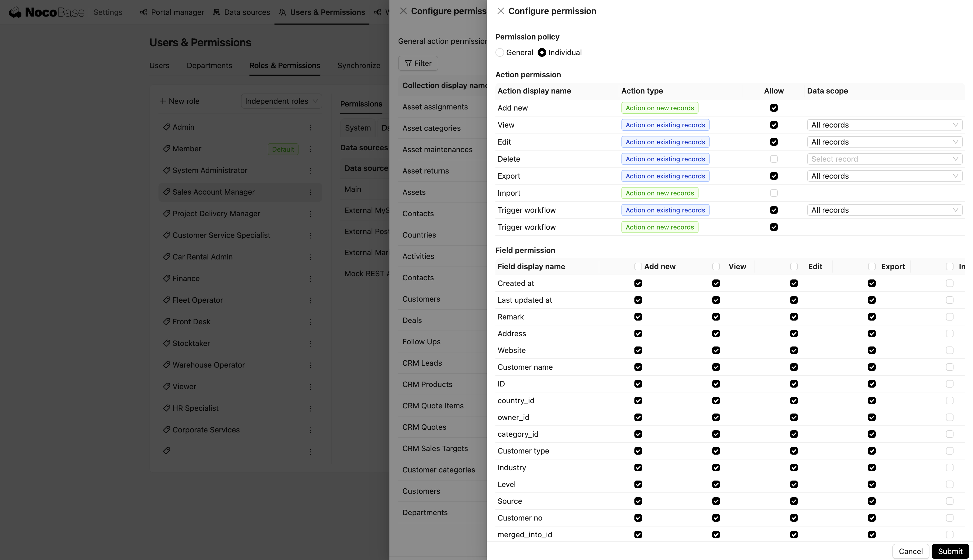Click the CRM Leads collection row

coord(442,363)
